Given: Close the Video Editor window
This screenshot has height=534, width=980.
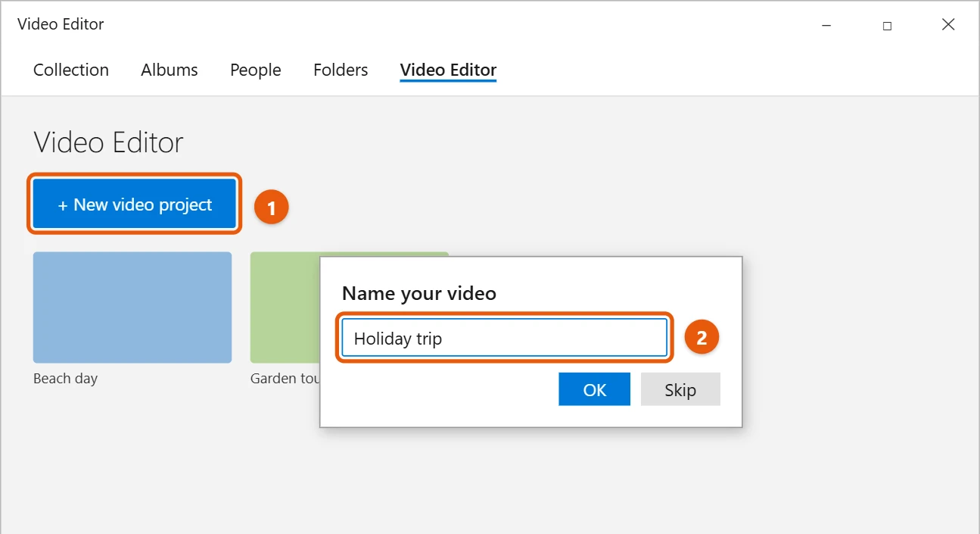Looking at the screenshot, I should coord(948,25).
